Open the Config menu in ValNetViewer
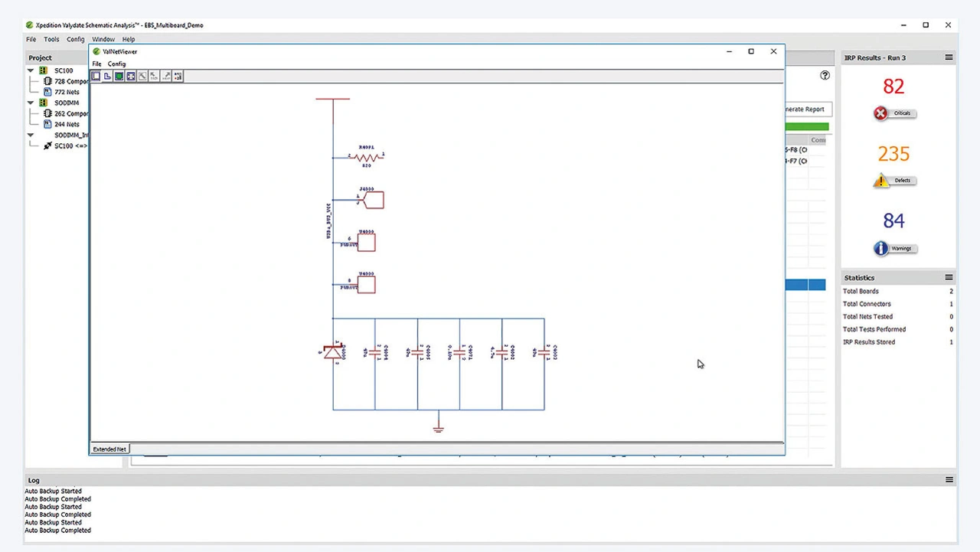The height and width of the screenshot is (552, 980). pos(116,64)
